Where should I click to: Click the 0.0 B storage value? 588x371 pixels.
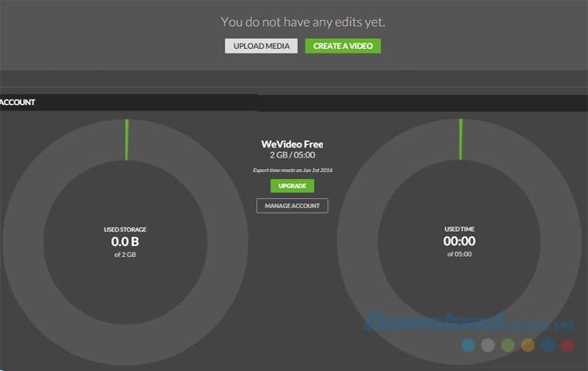coord(126,243)
